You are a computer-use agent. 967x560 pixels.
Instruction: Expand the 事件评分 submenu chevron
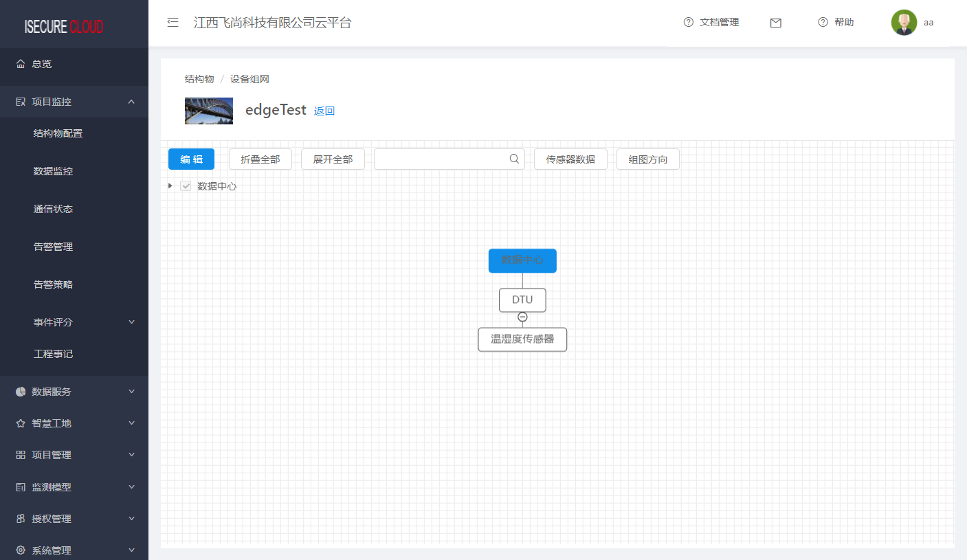(x=131, y=322)
